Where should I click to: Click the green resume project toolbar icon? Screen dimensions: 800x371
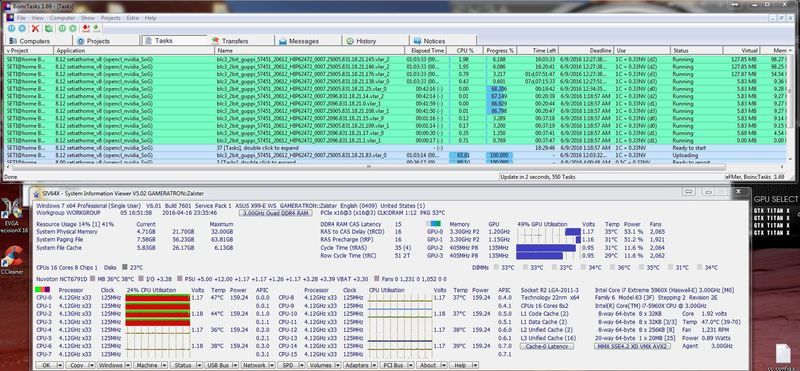tap(73, 29)
